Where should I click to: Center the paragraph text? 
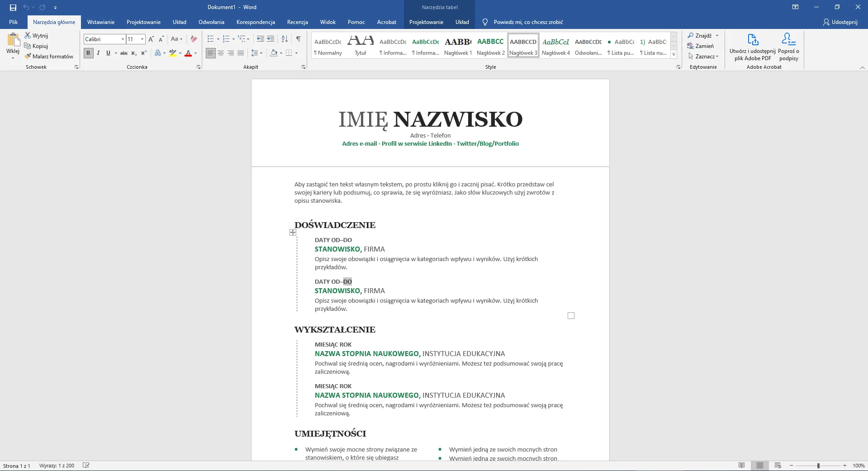tap(221, 53)
